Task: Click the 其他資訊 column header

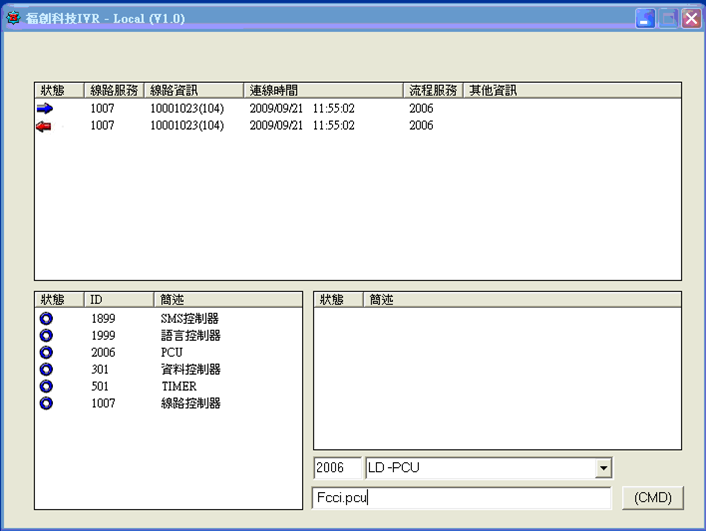Action: pos(572,91)
